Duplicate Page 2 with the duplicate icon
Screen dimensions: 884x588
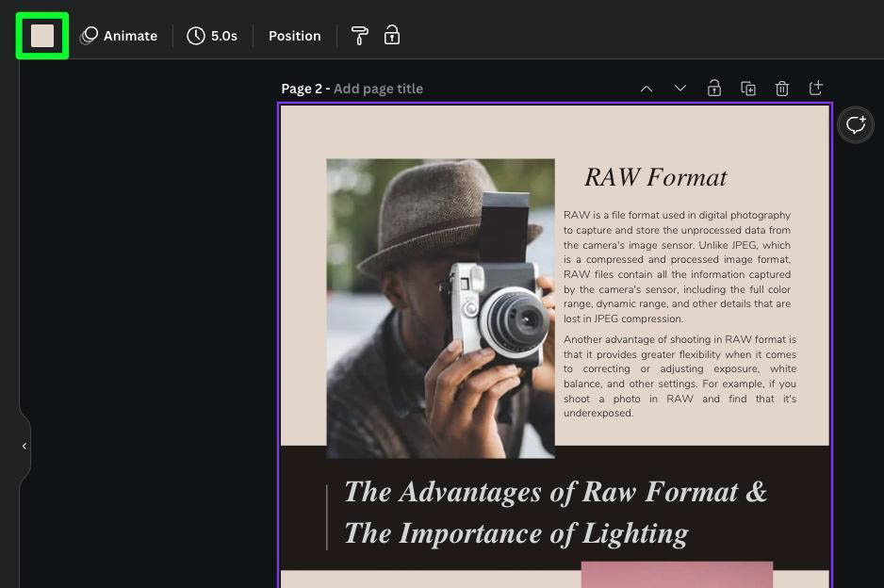pos(748,89)
